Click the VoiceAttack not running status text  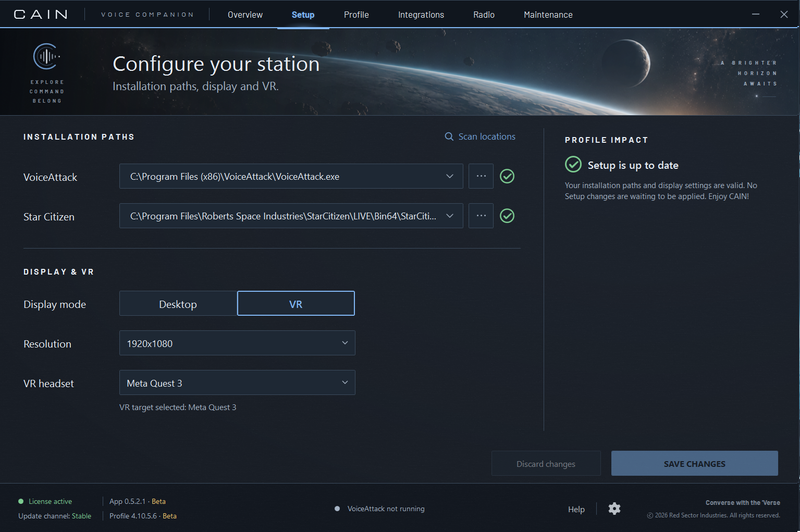coord(386,509)
